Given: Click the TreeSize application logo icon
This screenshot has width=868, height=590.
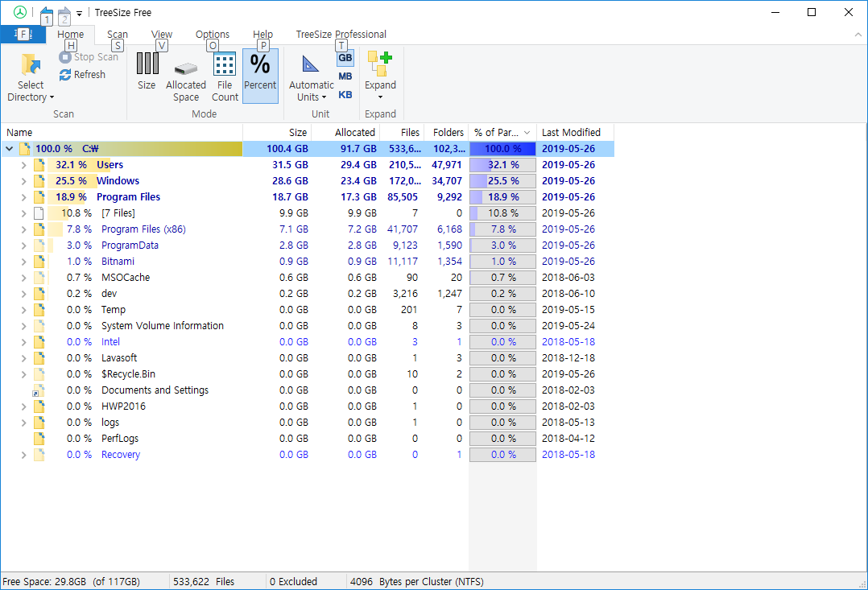Looking at the screenshot, I should tap(20, 12).
